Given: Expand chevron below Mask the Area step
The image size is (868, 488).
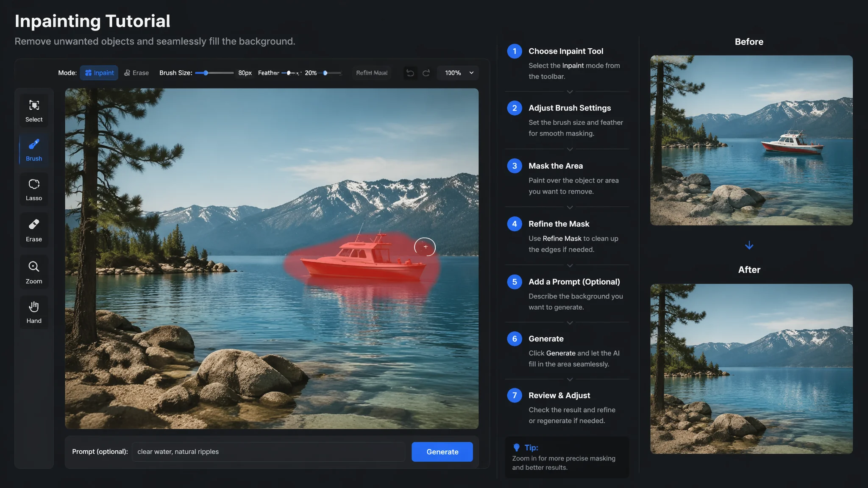Looking at the screenshot, I should coord(570,207).
